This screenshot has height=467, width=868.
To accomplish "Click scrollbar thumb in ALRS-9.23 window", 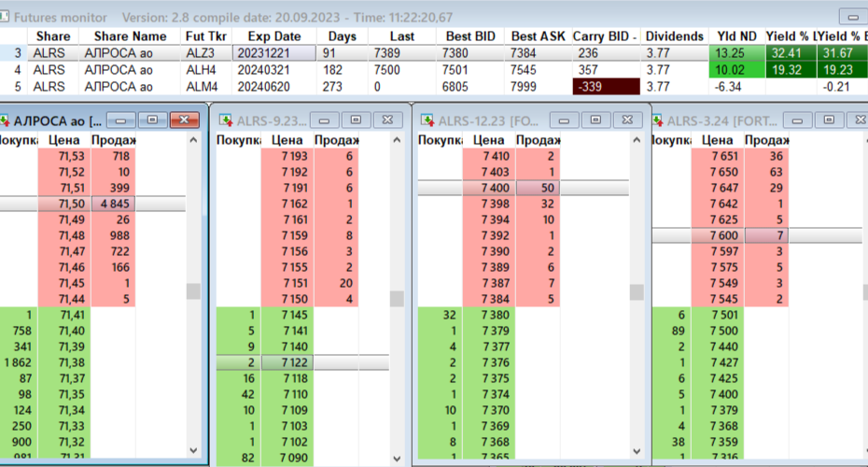I will point(397,299).
